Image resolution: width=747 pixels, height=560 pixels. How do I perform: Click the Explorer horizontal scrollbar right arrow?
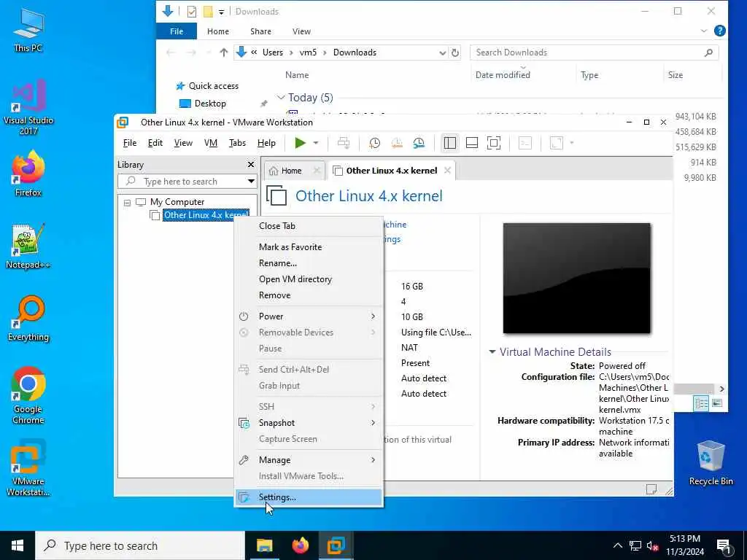click(721, 389)
